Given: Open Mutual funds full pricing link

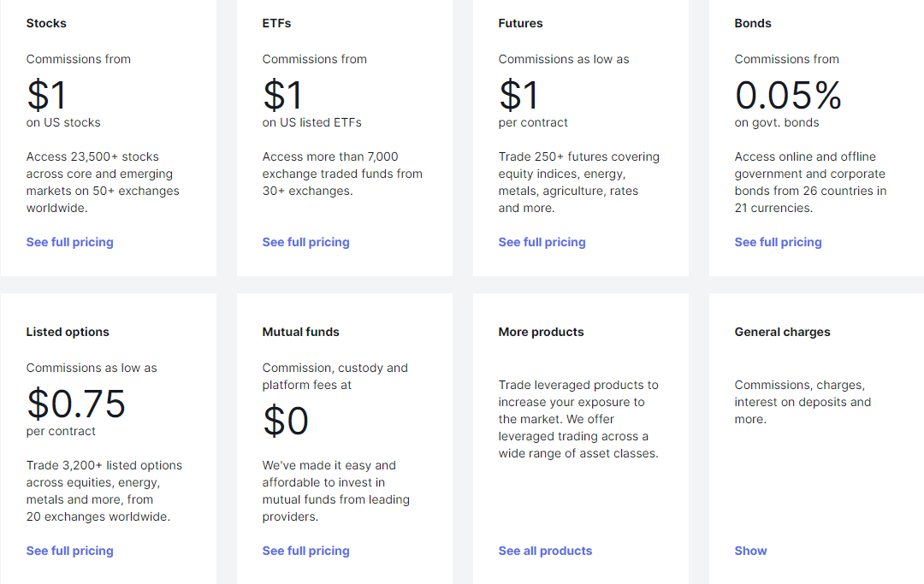Looking at the screenshot, I should pyautogui.click(x=305, y=551).
